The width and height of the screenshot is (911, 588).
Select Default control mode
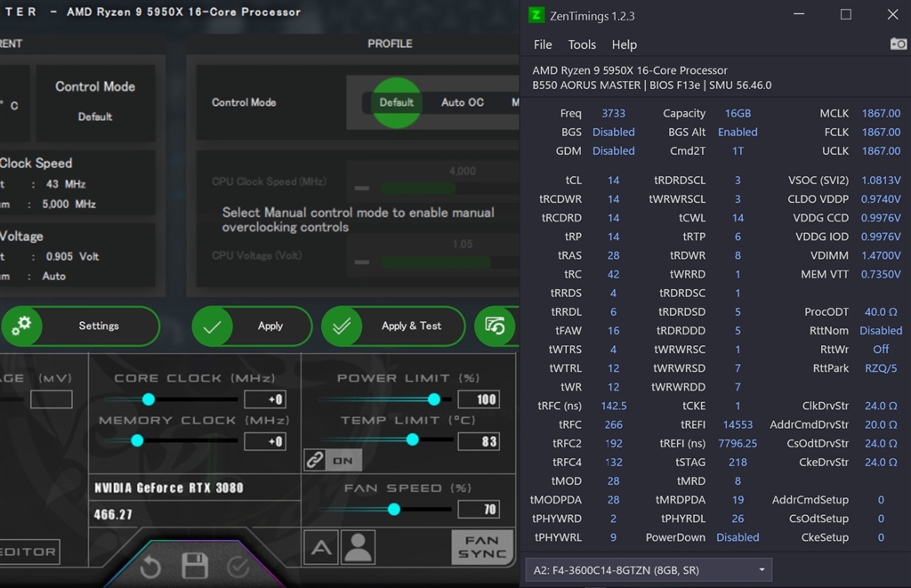[396, 102]
